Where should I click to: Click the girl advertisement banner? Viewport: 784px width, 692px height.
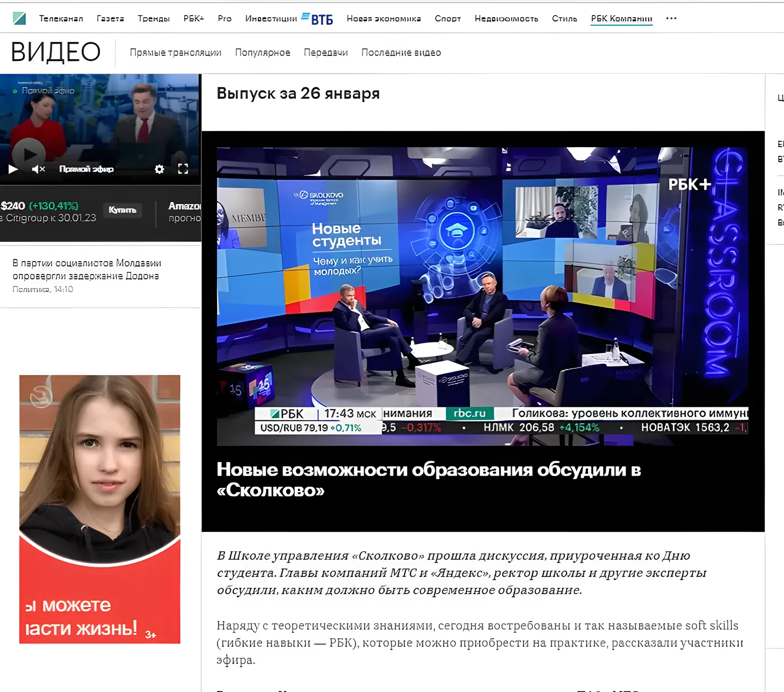(100, 509)
